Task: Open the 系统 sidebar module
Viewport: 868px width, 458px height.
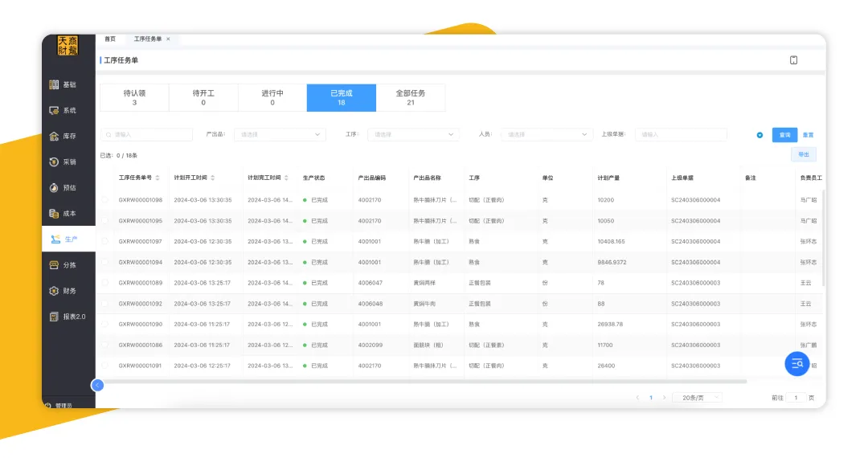Action: tap(63, 111)
